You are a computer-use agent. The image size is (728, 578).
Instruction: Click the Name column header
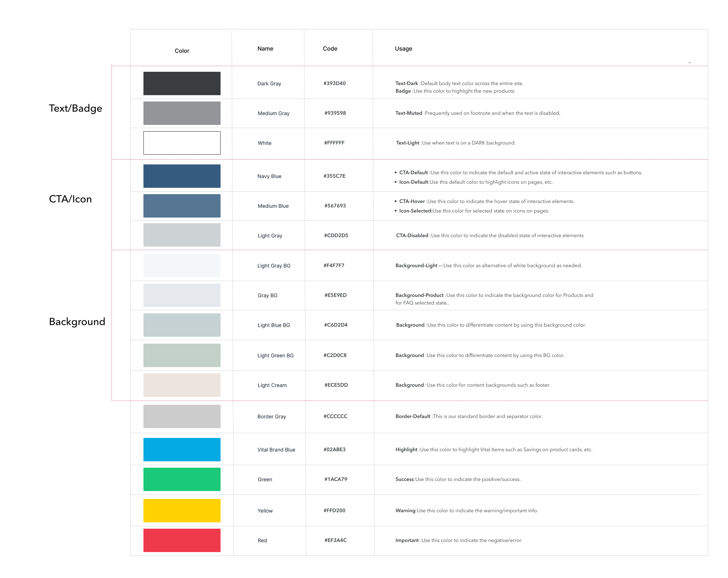265,48
